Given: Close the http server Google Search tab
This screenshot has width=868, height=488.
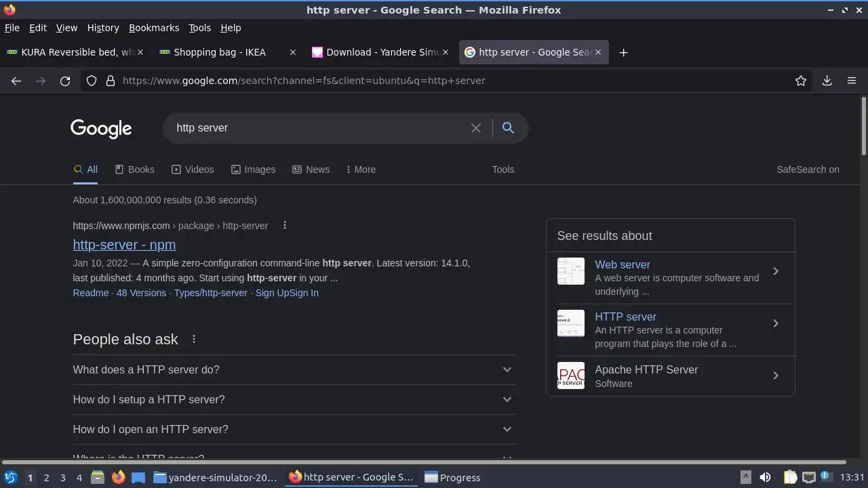Looking at the screenshot, I should [598, 52].
